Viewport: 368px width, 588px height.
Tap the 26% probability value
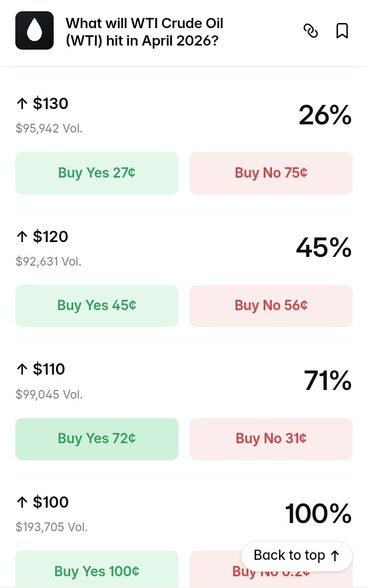[x=325, y=115]
